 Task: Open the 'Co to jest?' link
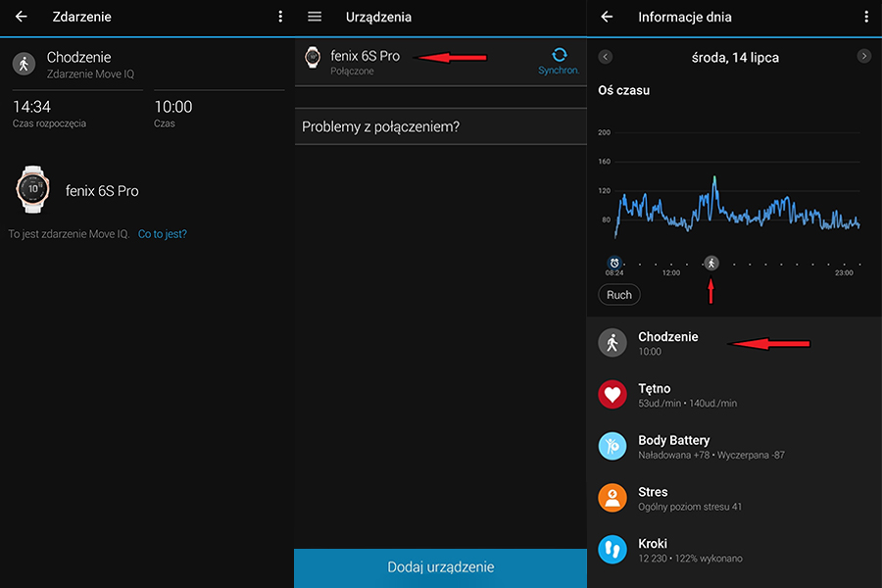tap(163, 234)
